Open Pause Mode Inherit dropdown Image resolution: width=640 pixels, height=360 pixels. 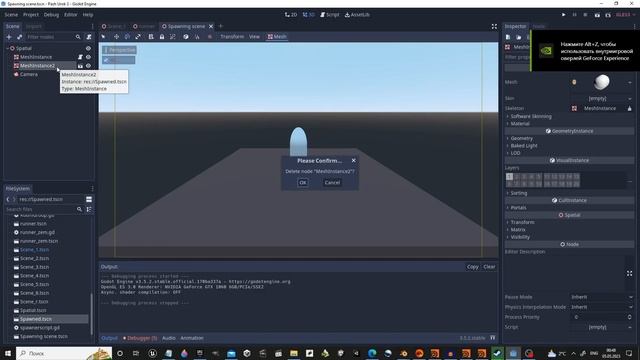click(x=602, y=297)
